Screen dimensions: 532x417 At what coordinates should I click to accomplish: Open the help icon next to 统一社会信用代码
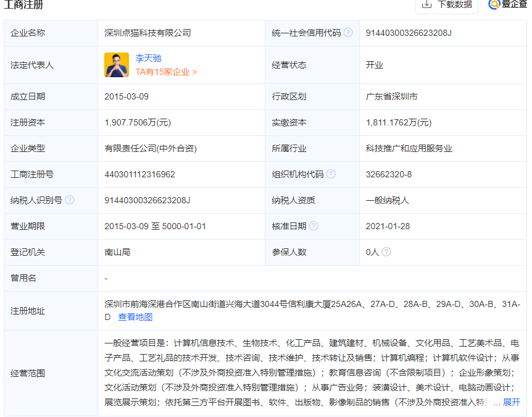[348, 33]
